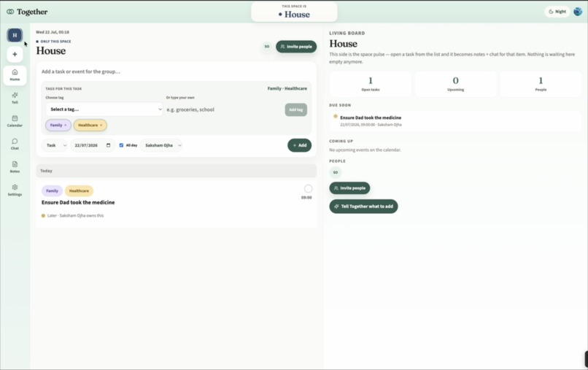
Task: Click the SO member badge near Invite
Action: point(266,47)
